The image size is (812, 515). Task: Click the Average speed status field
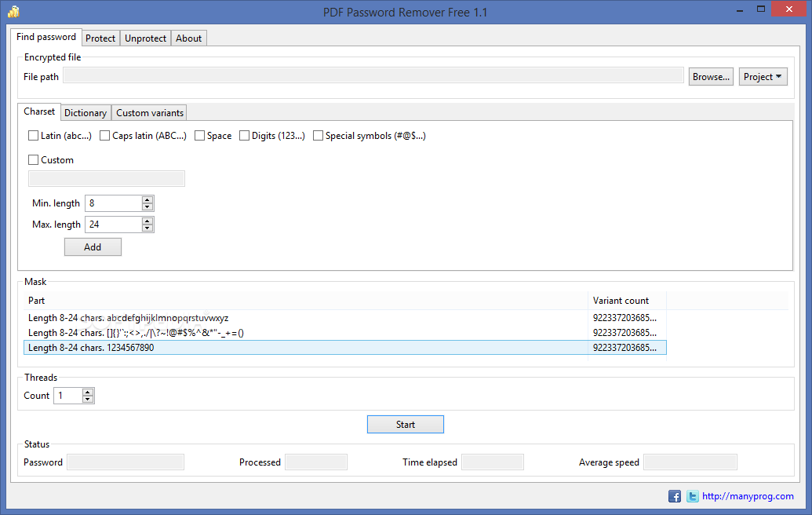[x=690, y=462]
